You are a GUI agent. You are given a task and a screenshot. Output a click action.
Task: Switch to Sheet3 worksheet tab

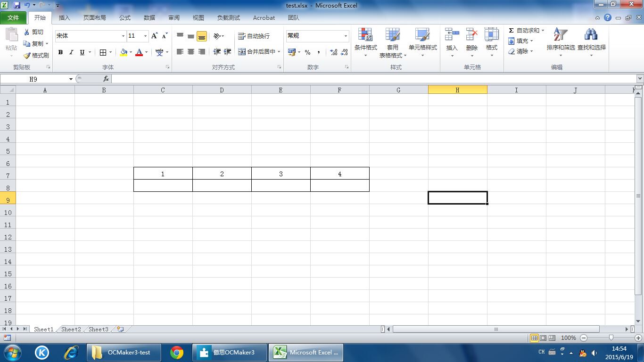pyautogui.click(x=99, y=329)
